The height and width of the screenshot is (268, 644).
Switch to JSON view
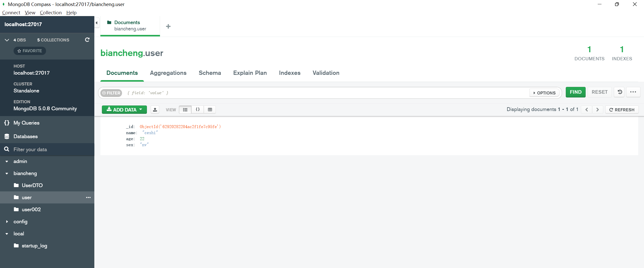coord(198,110)
